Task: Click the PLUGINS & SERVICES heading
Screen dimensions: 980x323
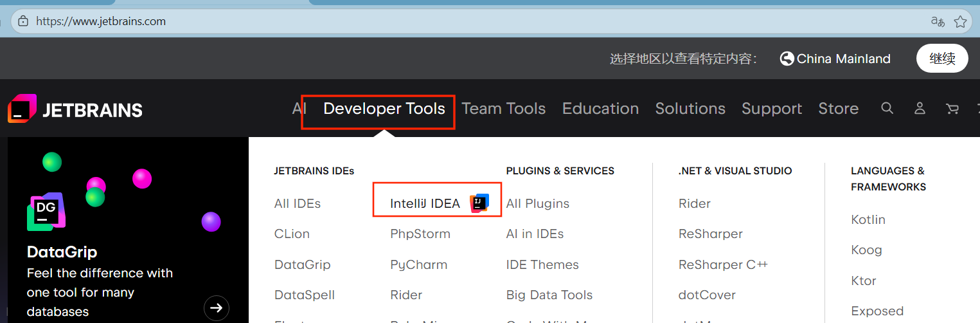Action: 560,171
